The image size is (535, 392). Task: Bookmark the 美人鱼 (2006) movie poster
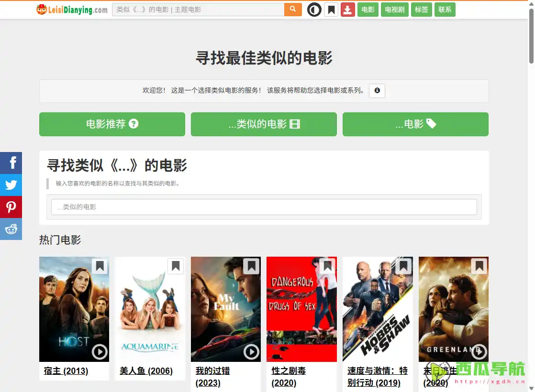point(175,266)
